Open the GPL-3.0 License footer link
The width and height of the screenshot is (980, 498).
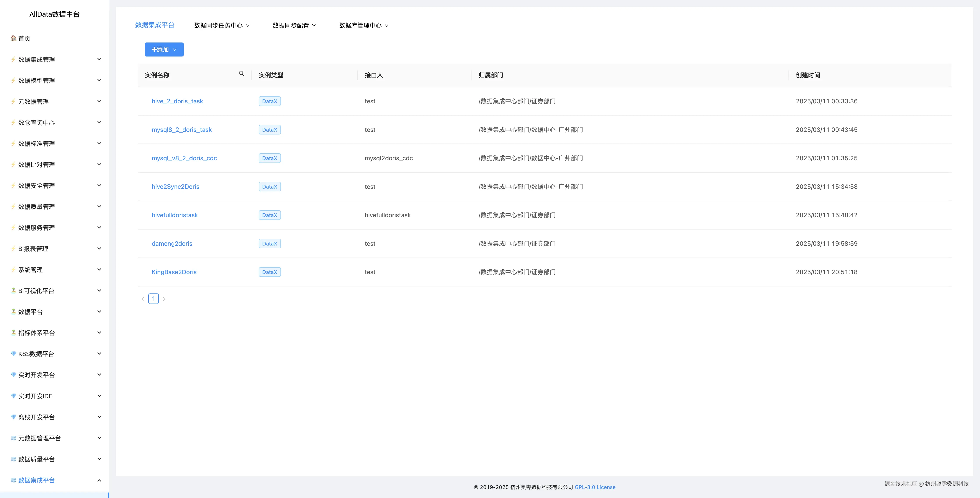click(x=595, y=487)
